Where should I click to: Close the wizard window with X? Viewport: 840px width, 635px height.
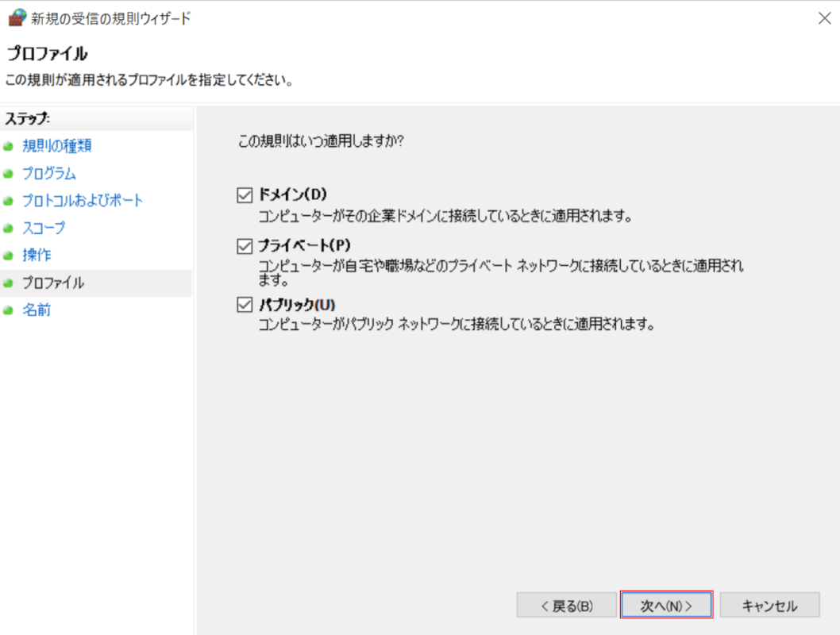[824, 18]
